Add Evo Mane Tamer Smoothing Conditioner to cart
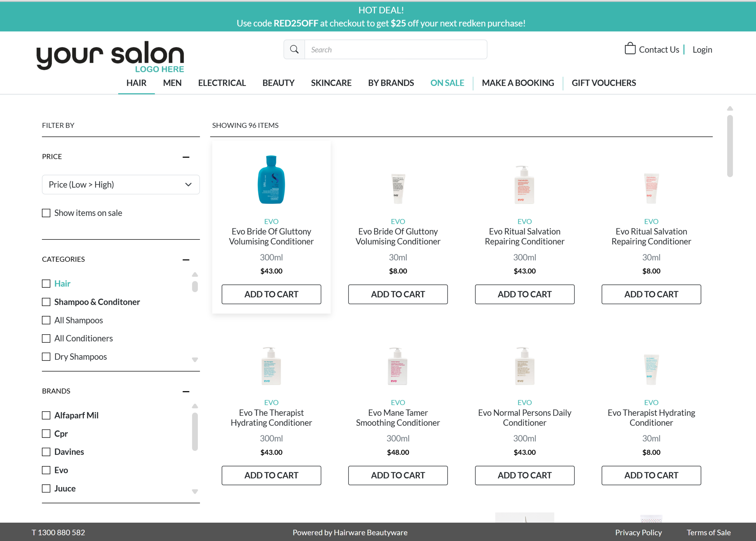Screen dimensions: 756x541 [398, 475]
